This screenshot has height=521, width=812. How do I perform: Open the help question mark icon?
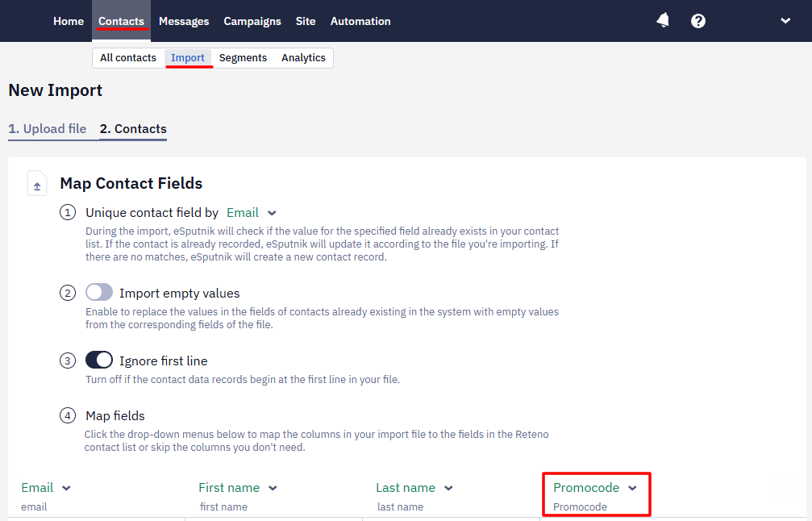698,21
